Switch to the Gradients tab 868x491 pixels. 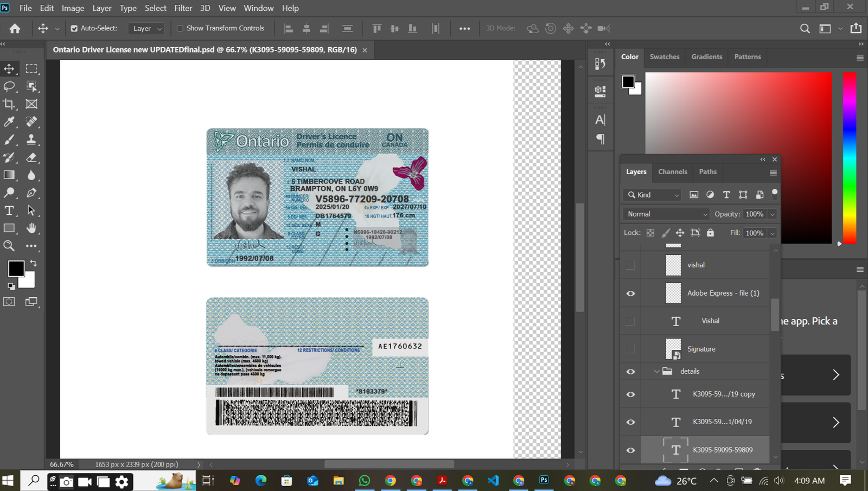coord(707,57)
